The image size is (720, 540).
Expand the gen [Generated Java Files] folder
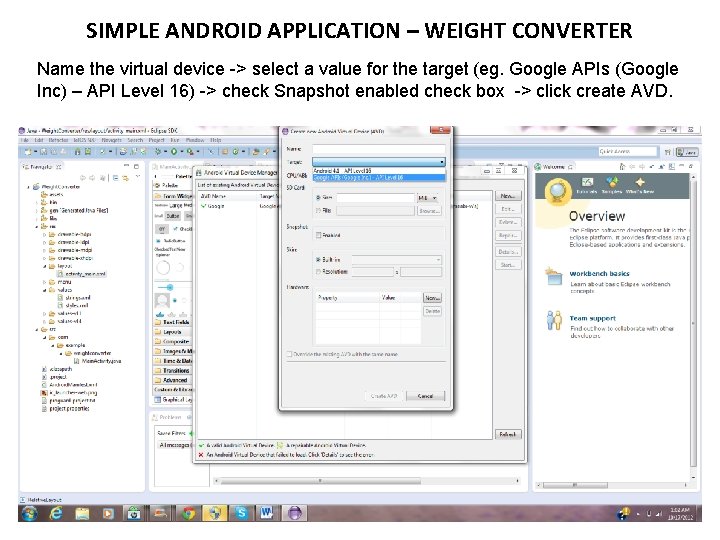click(x=37, y=210)
